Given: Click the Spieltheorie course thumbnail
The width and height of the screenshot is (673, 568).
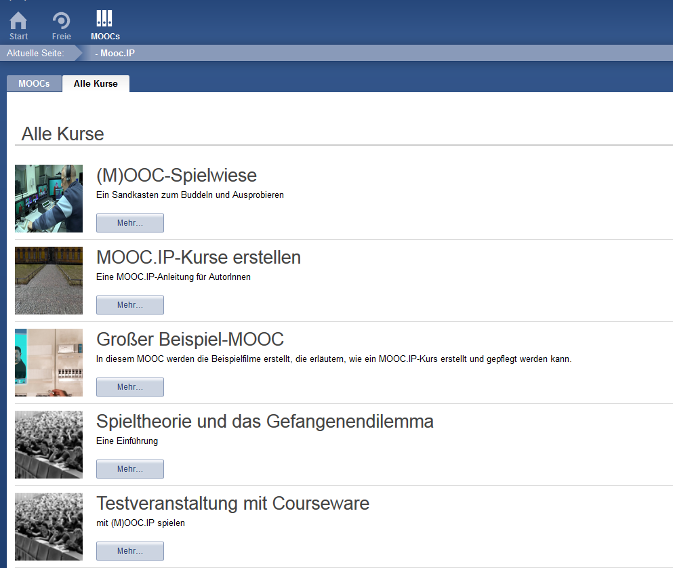Looking at the screenshot, I should pyautogui.click(x=49, y=444).
